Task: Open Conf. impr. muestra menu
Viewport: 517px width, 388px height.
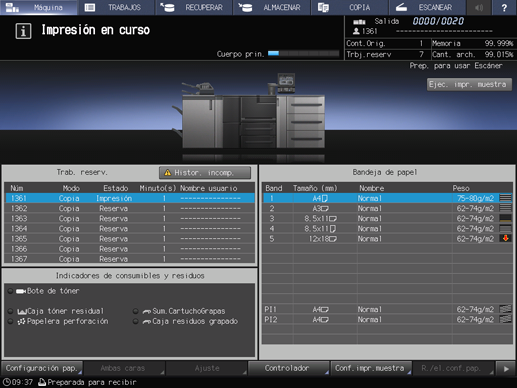Action: point(371,368)
